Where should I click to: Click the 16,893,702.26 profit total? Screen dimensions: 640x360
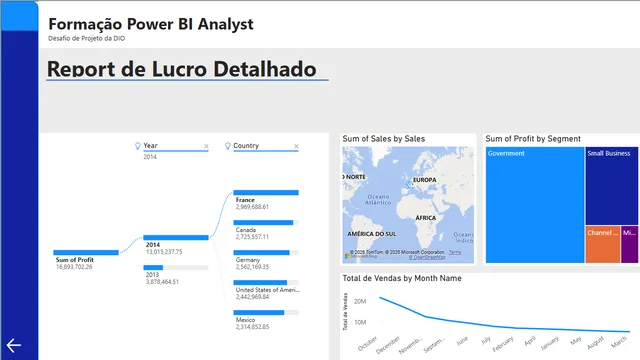tap(74, 267)
